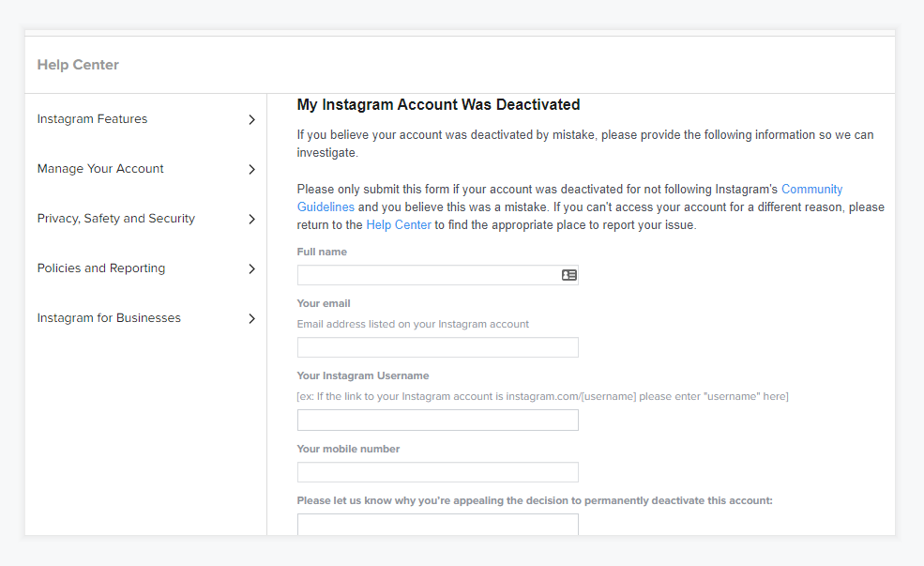Open Instagram for Businesses section
Image resolution: width=924 pixels, height=566 pixels.
(x=109, y=318)
